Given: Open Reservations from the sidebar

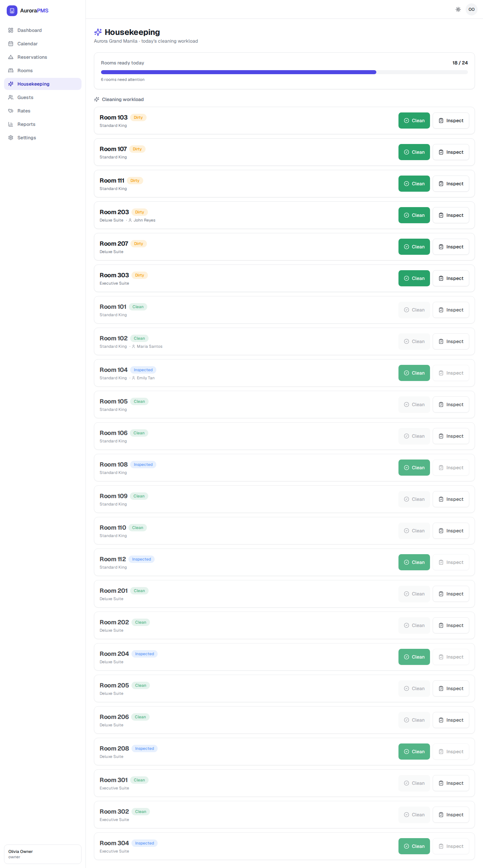Looking at the screenshot, I should tap(43, 57).
